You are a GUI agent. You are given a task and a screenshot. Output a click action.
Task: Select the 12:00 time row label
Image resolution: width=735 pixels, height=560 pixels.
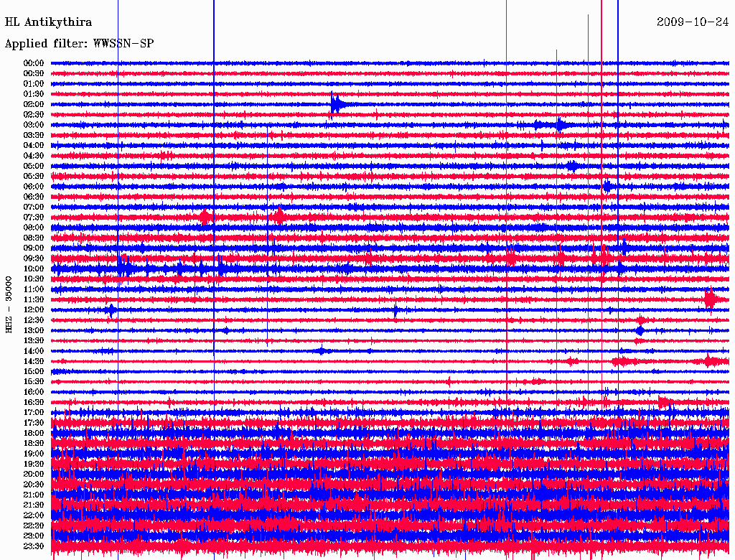pos(34,310)
